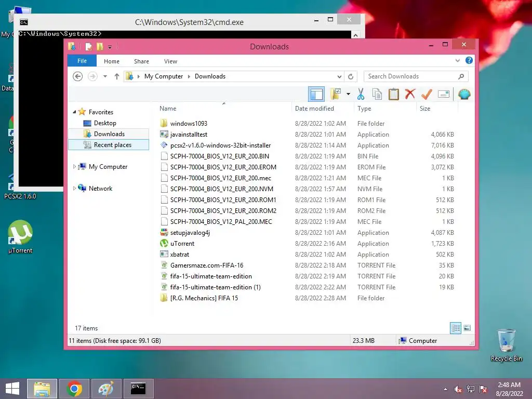This screenshot has width=532, height=399.
Task: Click the blue shell icon in toolbar
Action: (x=464, y=94)
